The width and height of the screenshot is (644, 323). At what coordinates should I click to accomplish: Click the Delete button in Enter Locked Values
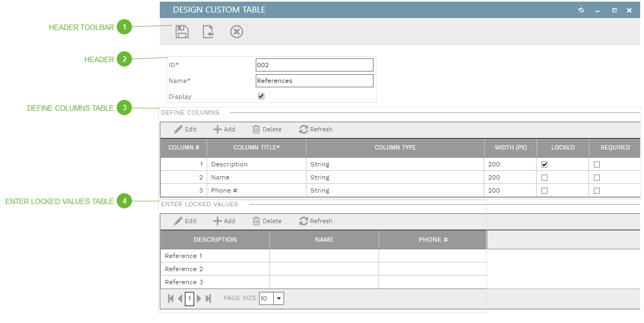(267, 221)
